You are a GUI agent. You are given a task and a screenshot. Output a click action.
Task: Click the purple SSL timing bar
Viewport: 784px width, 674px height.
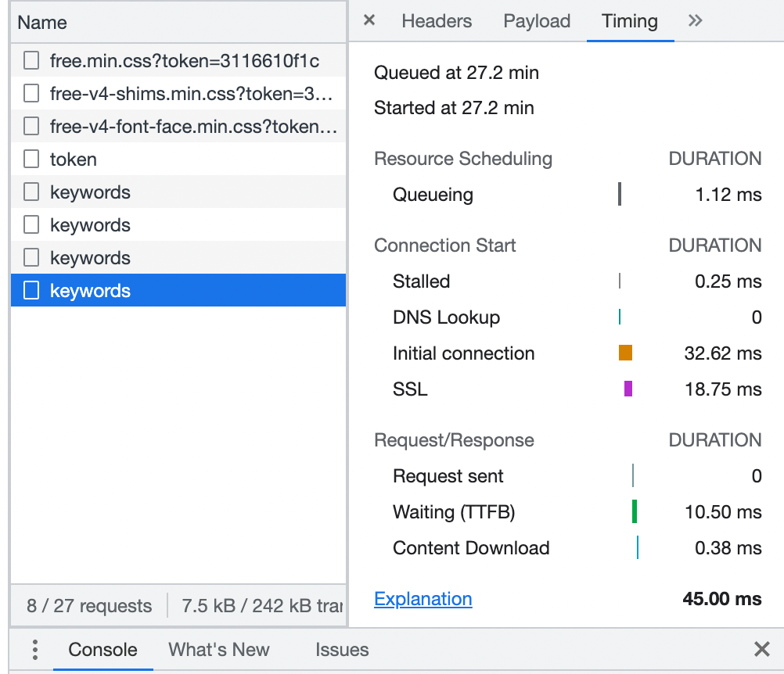(x=628, y=389)
